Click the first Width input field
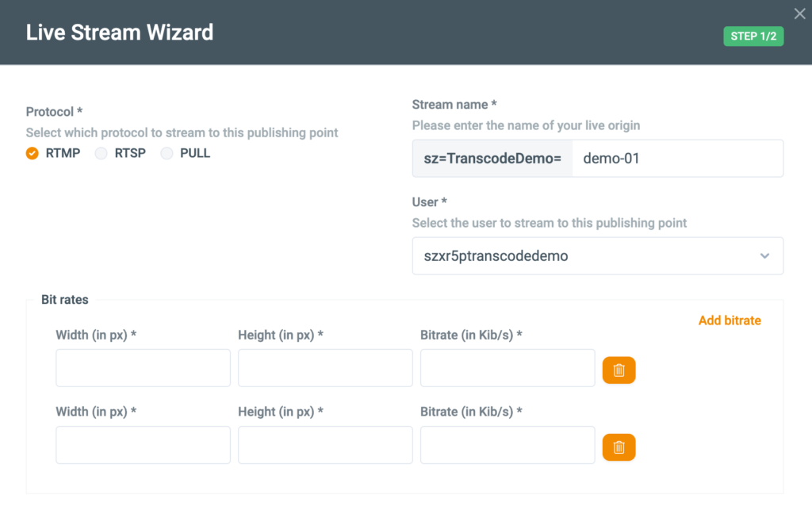Image resolution: width=812 pixels, height=514 pixels. tap(143, 367)
